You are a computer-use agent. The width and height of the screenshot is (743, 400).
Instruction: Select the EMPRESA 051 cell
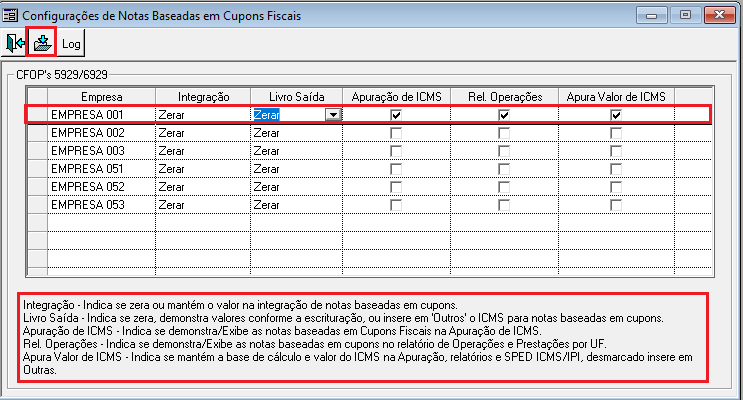101,169
